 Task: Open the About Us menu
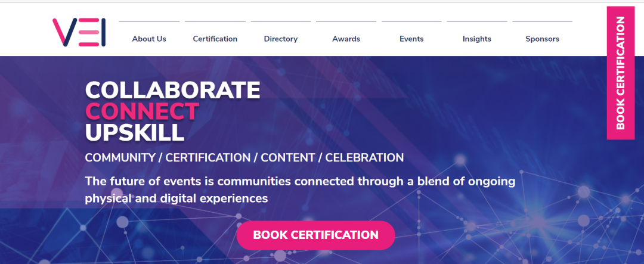149,39
